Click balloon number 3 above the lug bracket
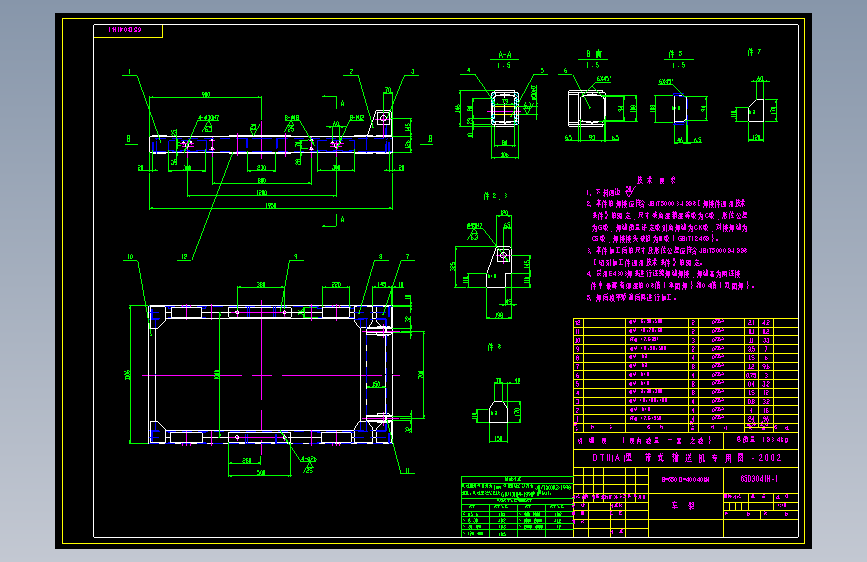The height and width of the screenshot is (562, 867). point(412,72)
